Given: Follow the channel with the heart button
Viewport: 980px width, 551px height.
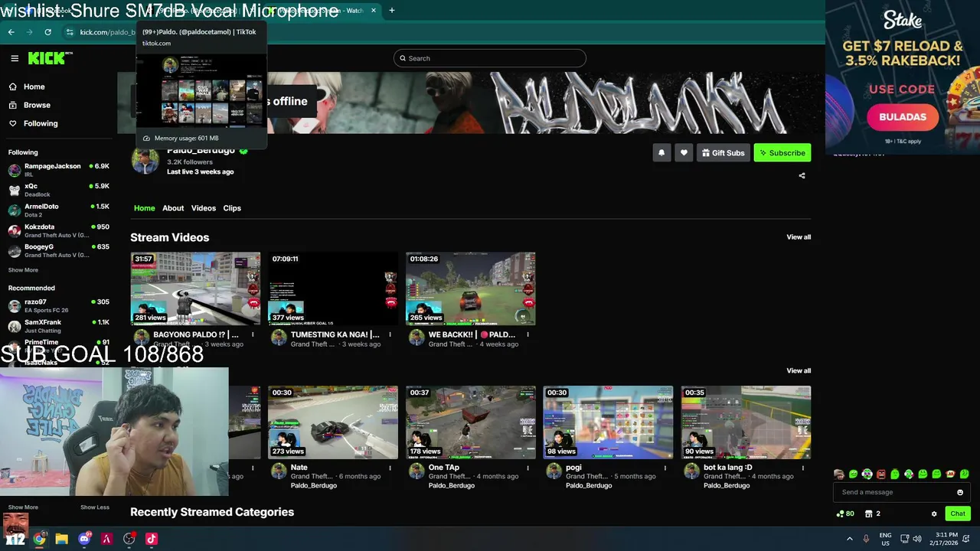Looking at the screenshot, I should [684, 153].
